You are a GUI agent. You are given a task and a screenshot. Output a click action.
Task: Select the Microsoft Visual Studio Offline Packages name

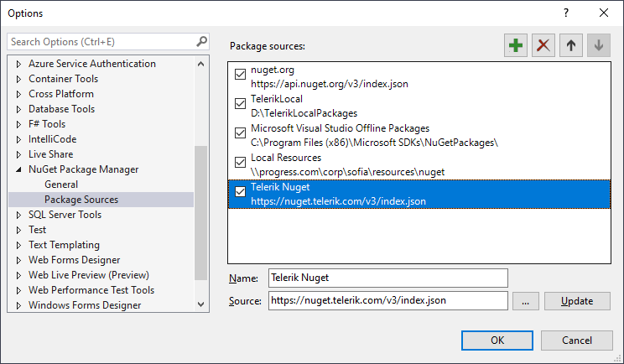(x=341, y=128)
